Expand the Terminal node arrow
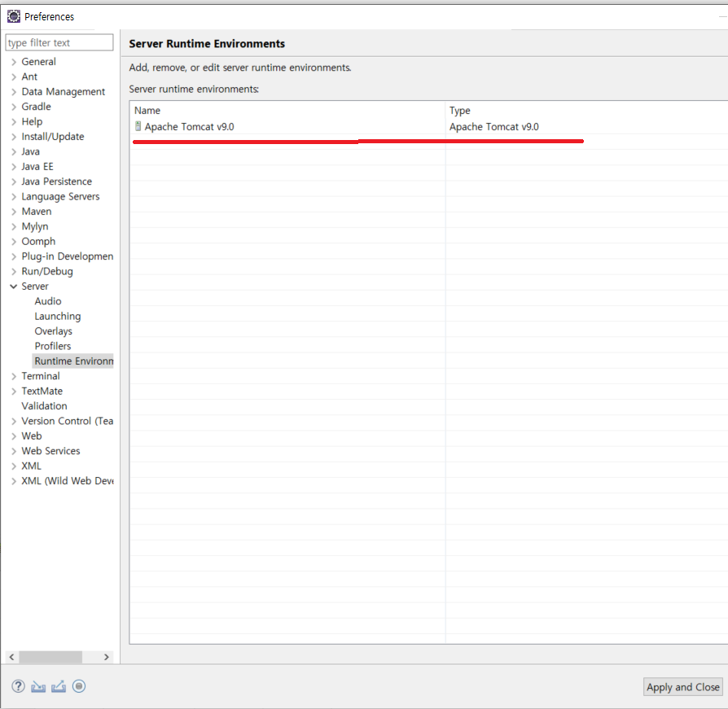This screenshot has width=728, height=709. point(14,376)
